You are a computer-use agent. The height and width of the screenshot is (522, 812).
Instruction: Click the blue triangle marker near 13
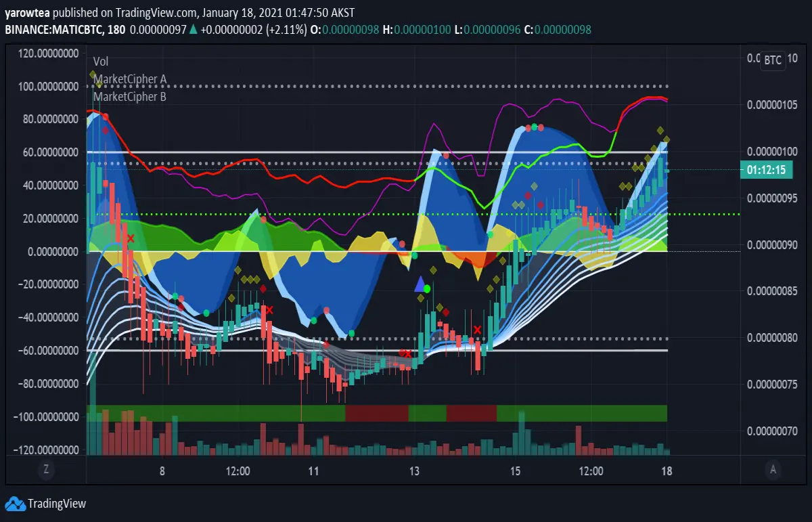tap(420, 284)
